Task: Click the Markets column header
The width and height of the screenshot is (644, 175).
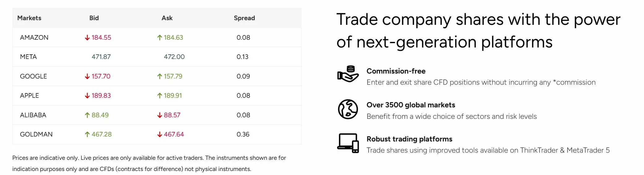Action: tap(29, 18)
